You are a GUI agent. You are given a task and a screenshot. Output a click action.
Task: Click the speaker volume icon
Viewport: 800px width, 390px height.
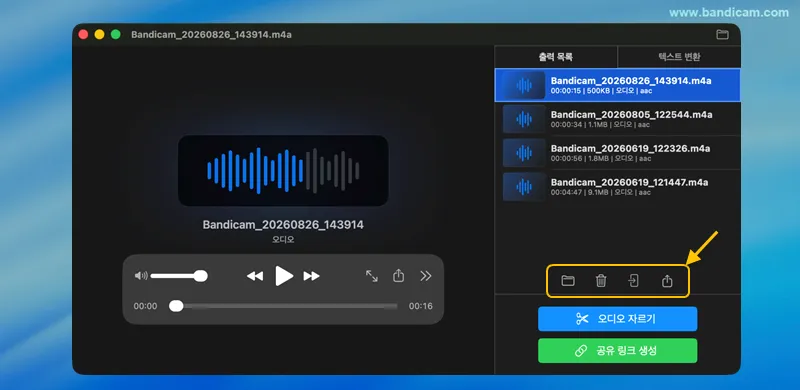click(x=141, y=276)
